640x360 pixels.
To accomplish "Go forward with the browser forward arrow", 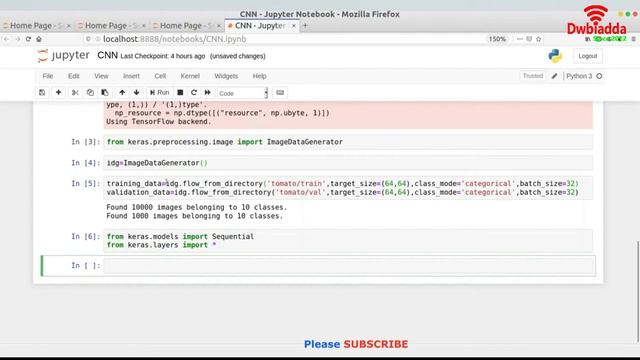I will [x=17, y=39].
